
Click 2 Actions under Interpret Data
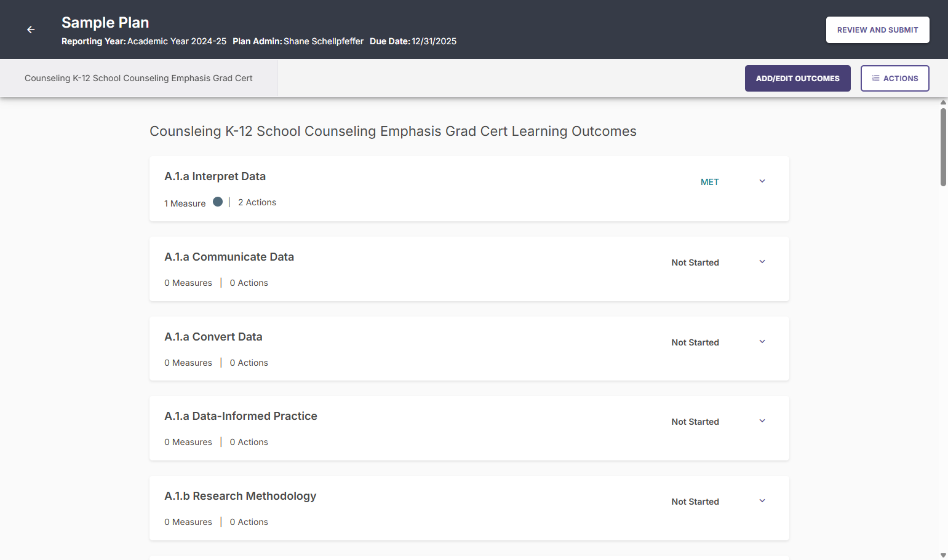(257, 202)
